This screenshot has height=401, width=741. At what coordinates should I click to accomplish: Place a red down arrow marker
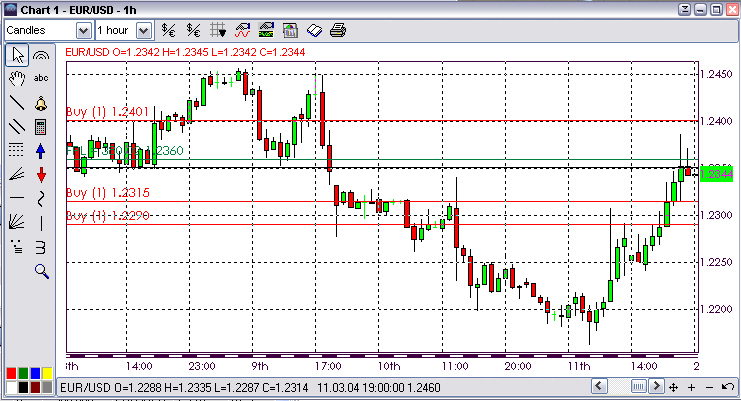[x=41, y=174]
